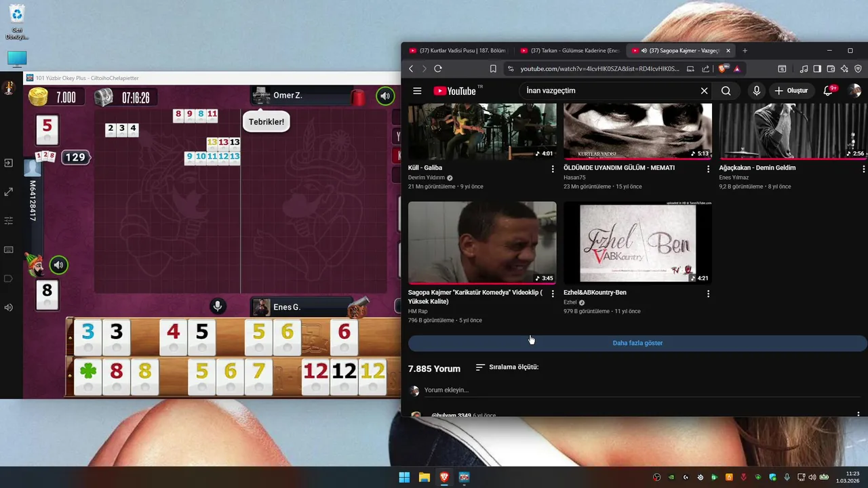Click the gold coins icon in Okey
Viewport: 868px width, 488px height.
[x=38, y=97]
